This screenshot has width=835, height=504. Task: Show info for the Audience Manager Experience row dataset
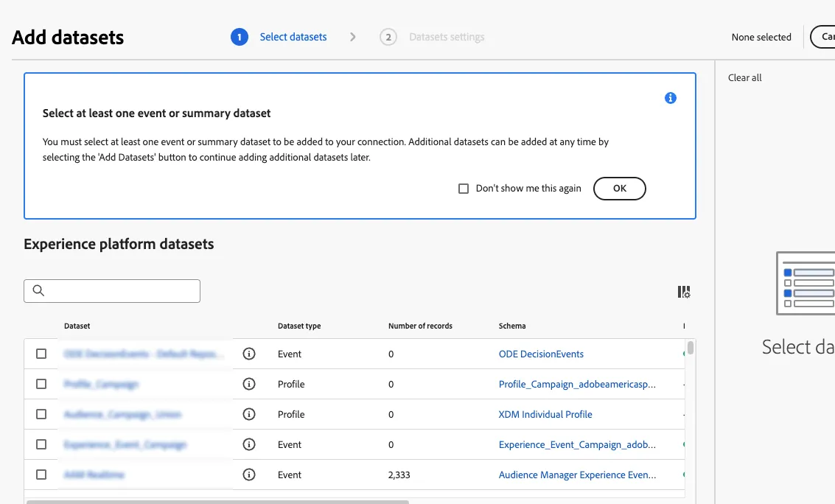click(x=248, y=475)
